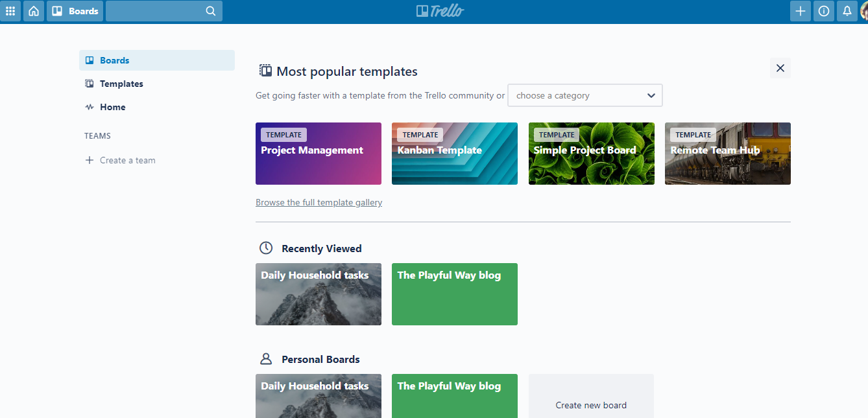Open the Kanban Template card
868x418 pixels.
click(x=455, y=154)
